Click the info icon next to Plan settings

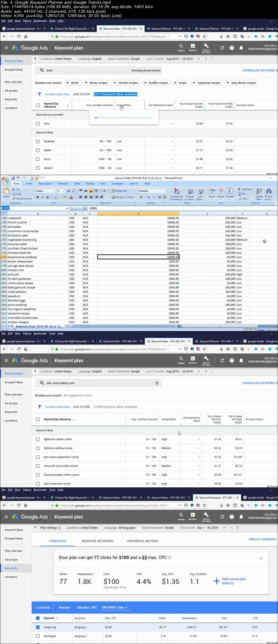59,528
